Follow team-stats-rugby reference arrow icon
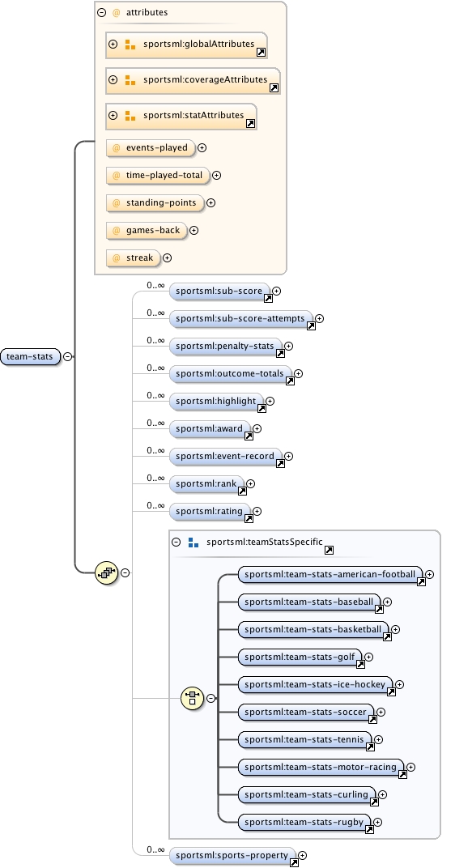Screen dimensions: 455x868 [x=369, y=830]
